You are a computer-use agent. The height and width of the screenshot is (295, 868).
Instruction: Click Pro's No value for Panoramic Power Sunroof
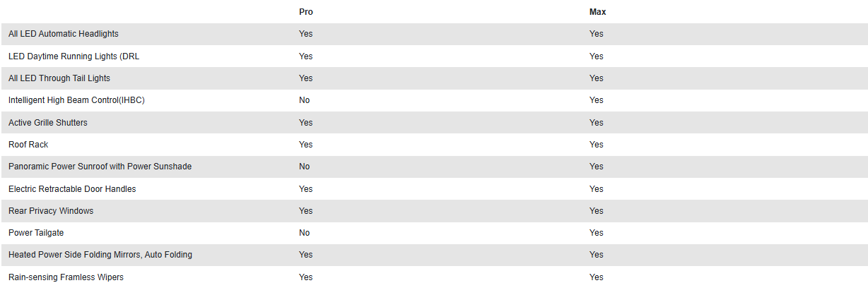pos(304,167)
